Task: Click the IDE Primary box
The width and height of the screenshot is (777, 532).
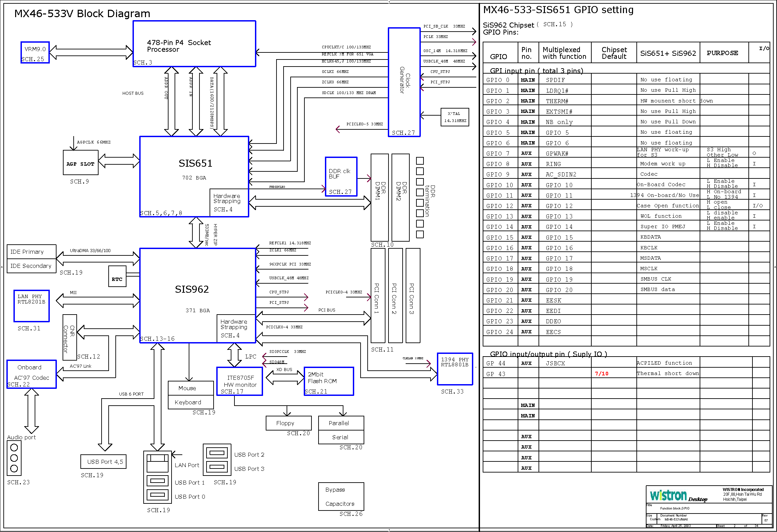Action: point(32,252)
